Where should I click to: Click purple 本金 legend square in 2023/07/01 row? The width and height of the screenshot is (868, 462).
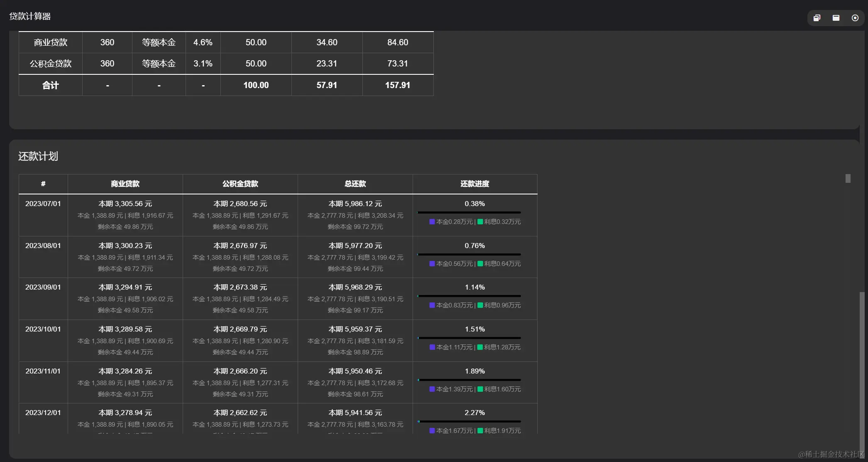432,222
